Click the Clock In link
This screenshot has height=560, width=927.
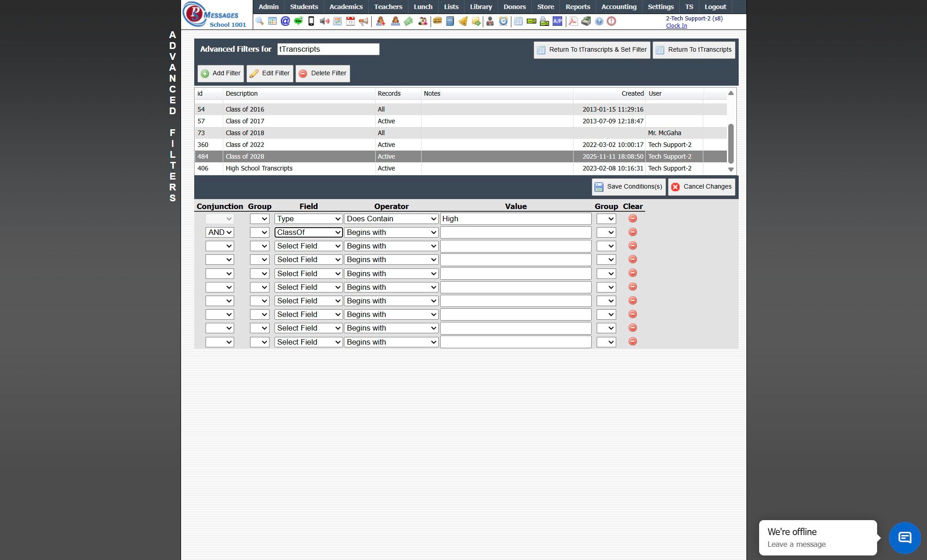click(676, 26)
